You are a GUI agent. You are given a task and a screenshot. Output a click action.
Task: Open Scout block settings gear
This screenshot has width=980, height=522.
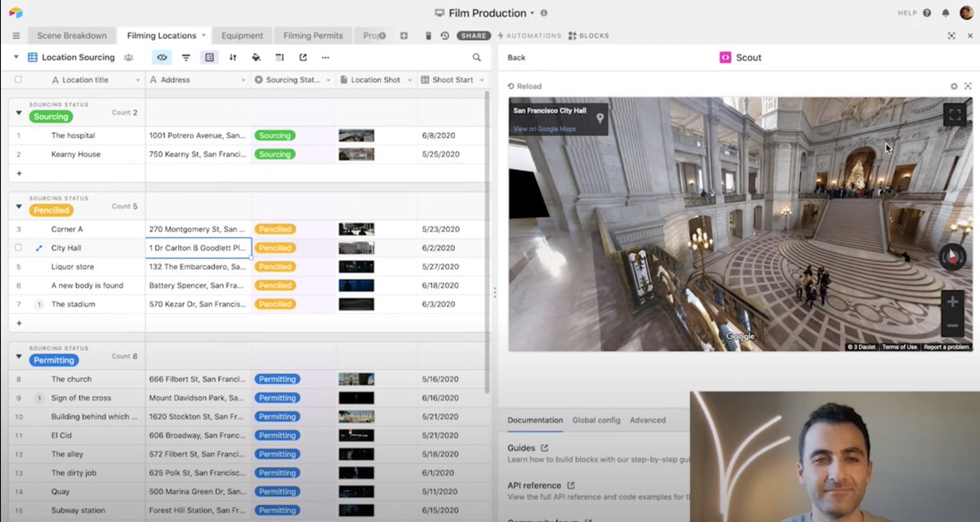click(x=954, y=86)
